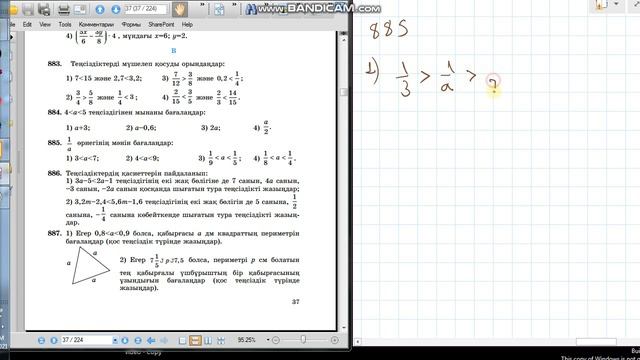Screen dimensions: 640x360
Task: Click the PDF vertical scrollbar thumb
Action: [x=344, y=92]
